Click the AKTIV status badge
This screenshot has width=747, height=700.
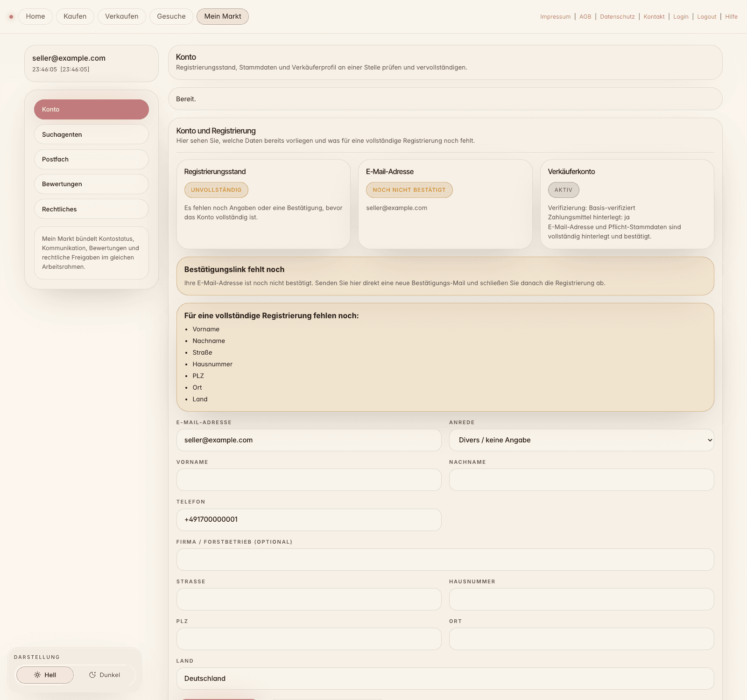pyautogui.click(x=564, y=190)
